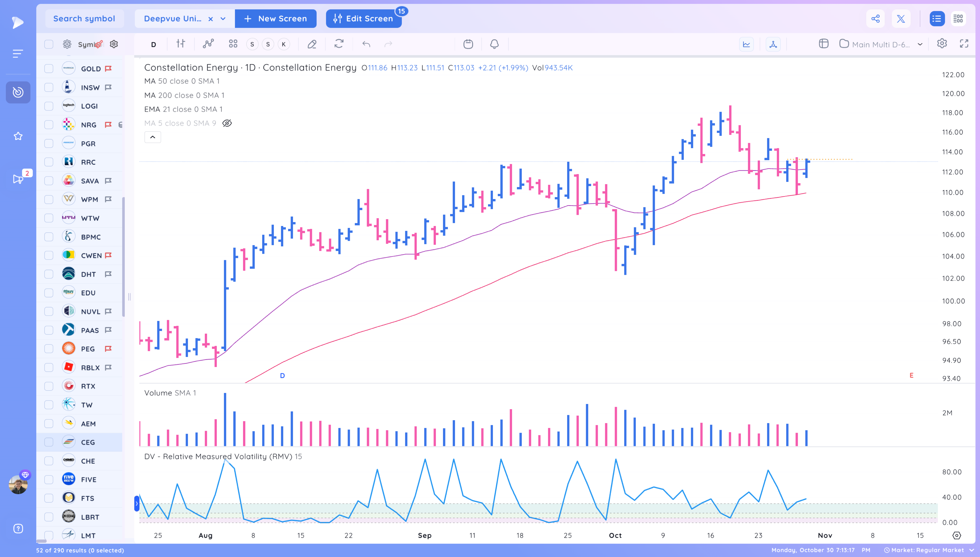980x557 pixels.
Task: Check the NRG row checkbox
Action: (49, 125)
